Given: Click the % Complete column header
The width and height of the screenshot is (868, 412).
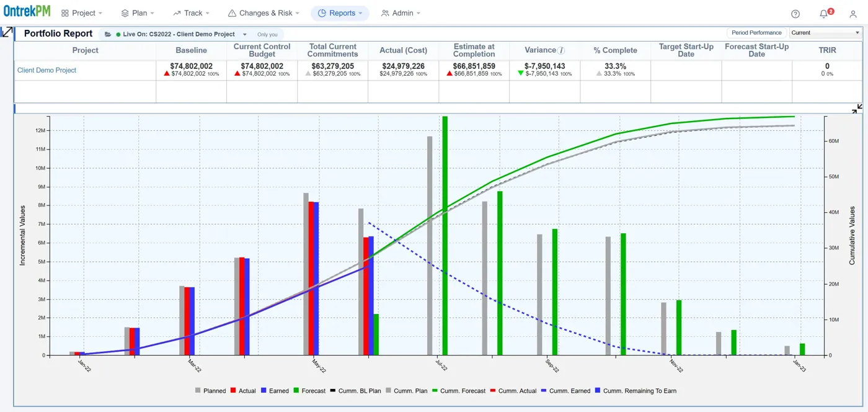Looking at the screenshot, I should (615, 50).
